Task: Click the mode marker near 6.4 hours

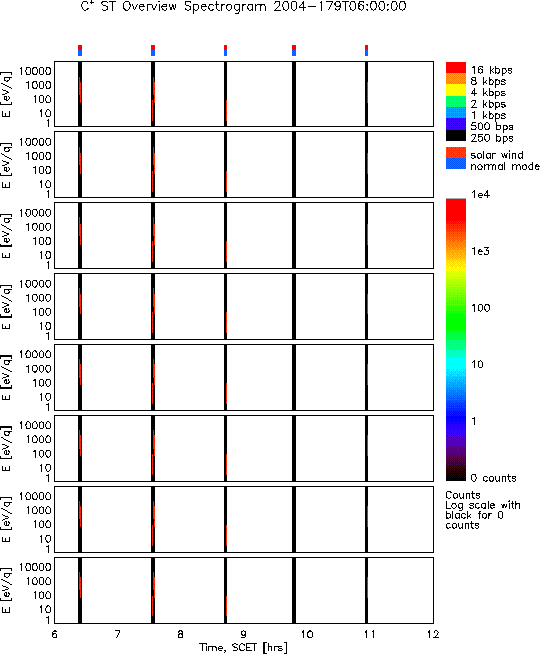Action: [x=80, y=50]
